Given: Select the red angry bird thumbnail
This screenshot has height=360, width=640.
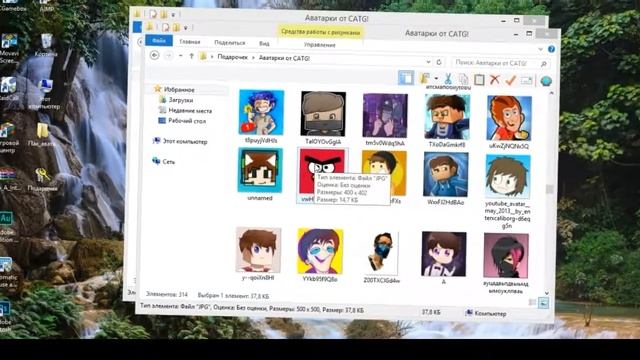Looking at the screenshot, I should coord(322,171).
